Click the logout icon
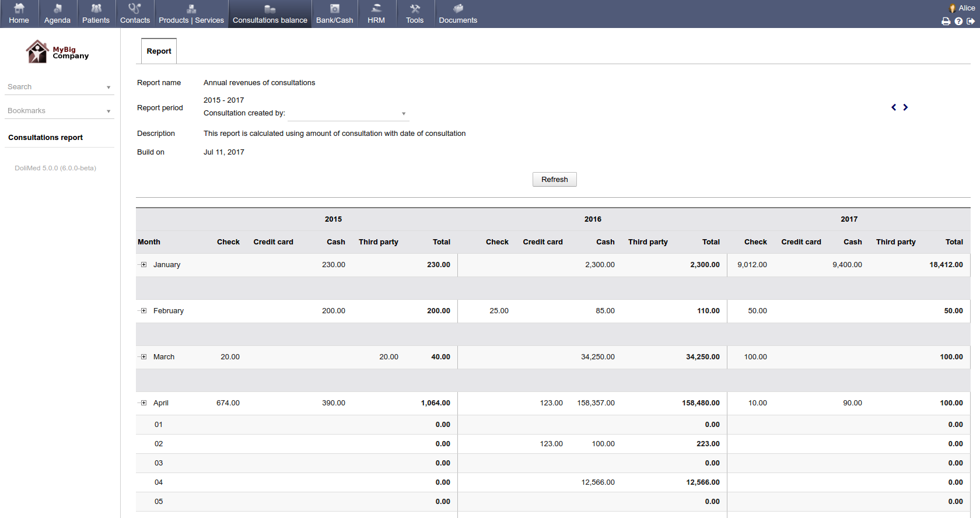980x518 pixels. 971,21
